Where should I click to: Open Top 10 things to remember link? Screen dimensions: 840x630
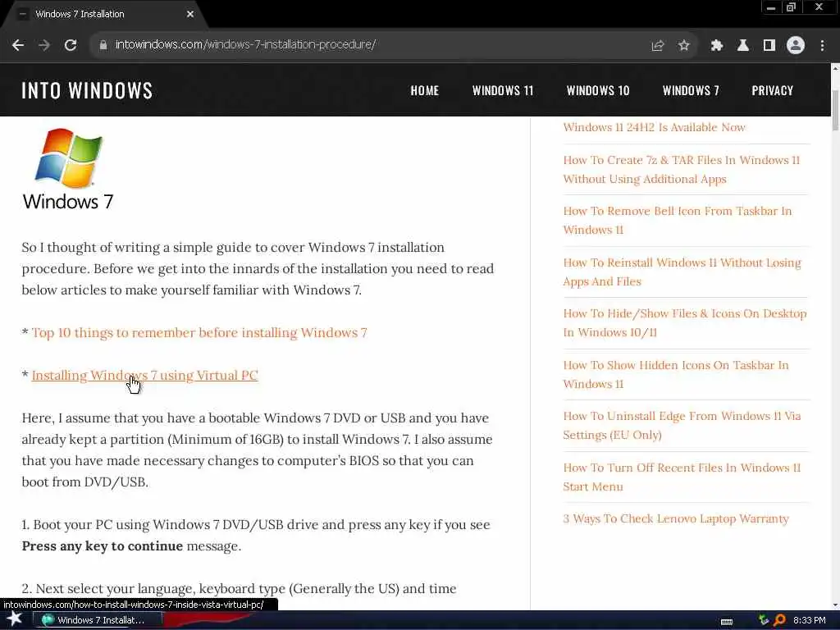coord(199,333)
